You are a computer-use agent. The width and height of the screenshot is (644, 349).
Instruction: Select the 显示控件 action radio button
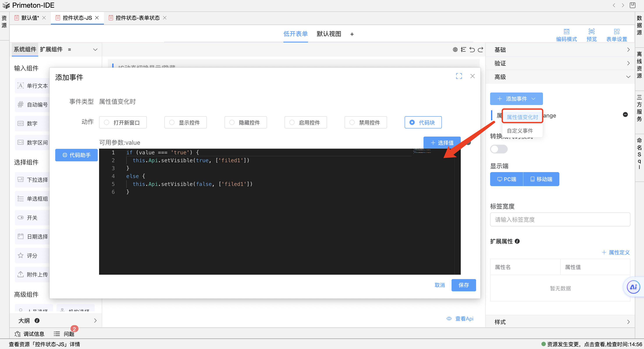[x=172, y=123]
